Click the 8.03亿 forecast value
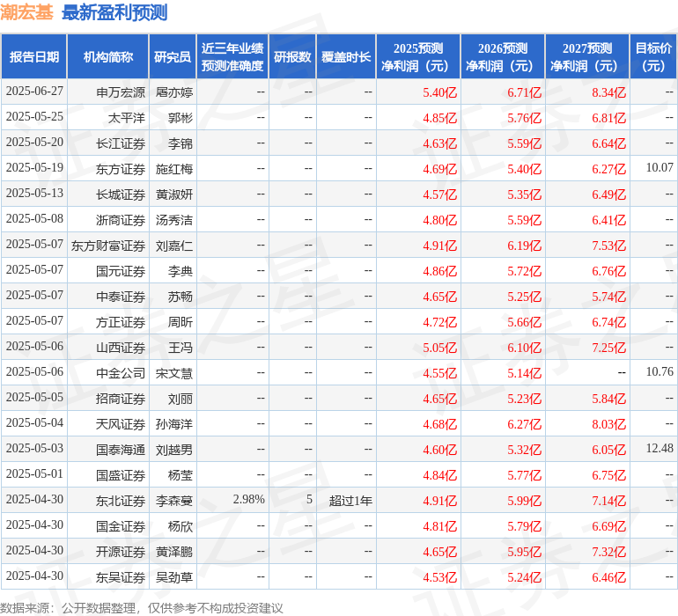This screenshot has width=678, height=616. point(608,424)
